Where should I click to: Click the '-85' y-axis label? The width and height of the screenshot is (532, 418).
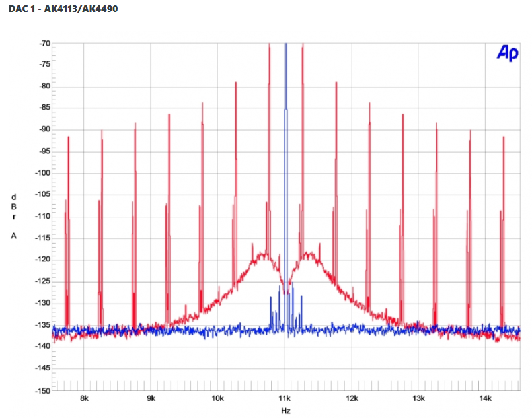44,108
